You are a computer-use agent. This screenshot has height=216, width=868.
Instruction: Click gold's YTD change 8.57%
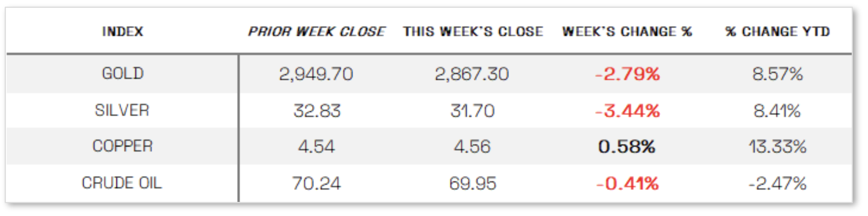pyautogui.click(x=778, y=74)
